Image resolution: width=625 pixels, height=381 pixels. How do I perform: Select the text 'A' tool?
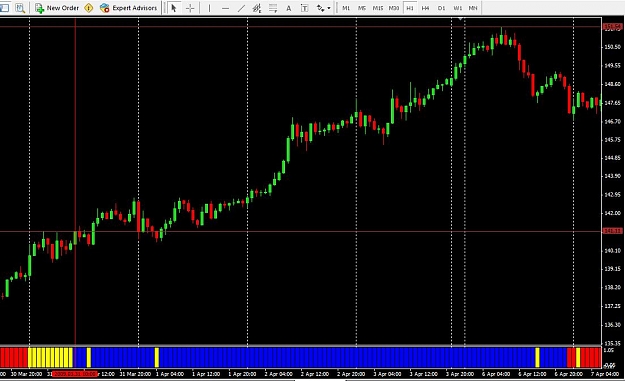click(289, 8)
